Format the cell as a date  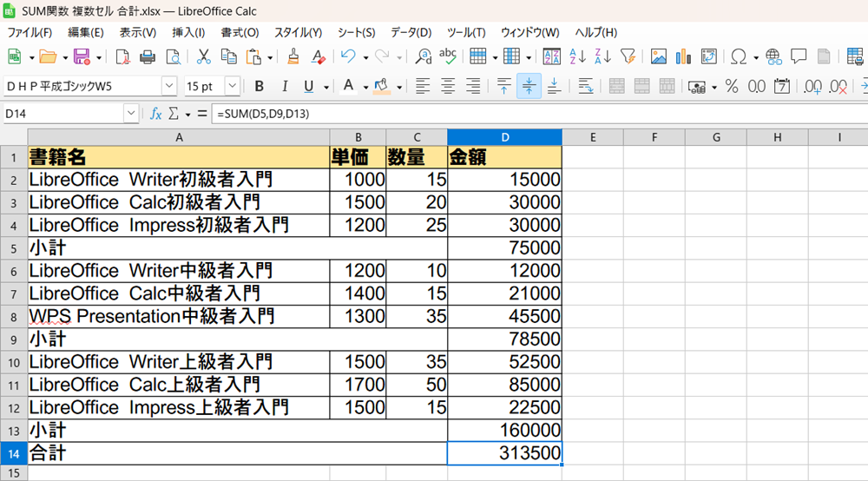(x=782, y=86)
